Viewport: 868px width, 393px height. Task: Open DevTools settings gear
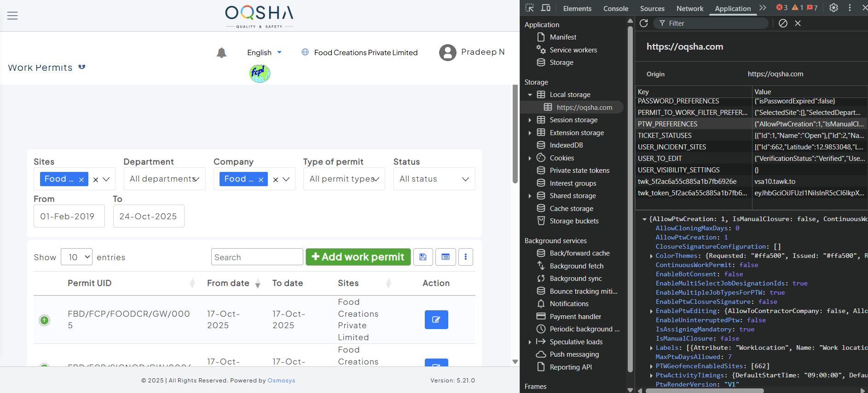pos(833,8)
